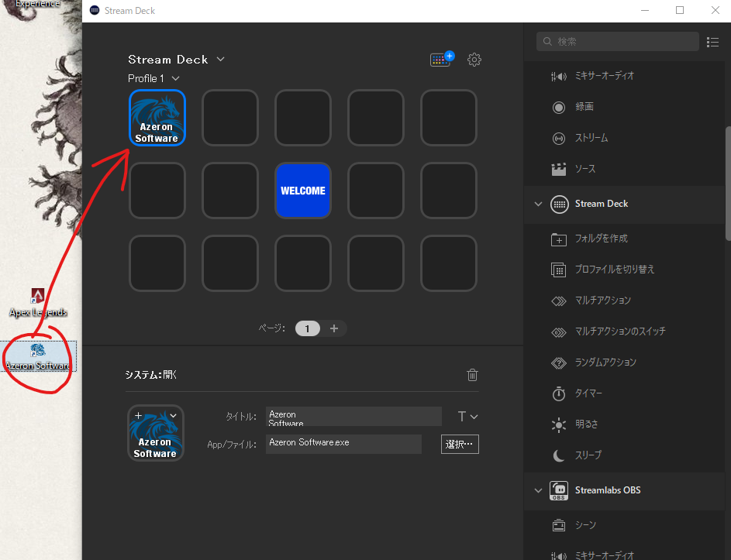The width and height of the screenshot is (731, 560).
Task: Click the ランダムアクション label
Action: click(x=605, y=362)
